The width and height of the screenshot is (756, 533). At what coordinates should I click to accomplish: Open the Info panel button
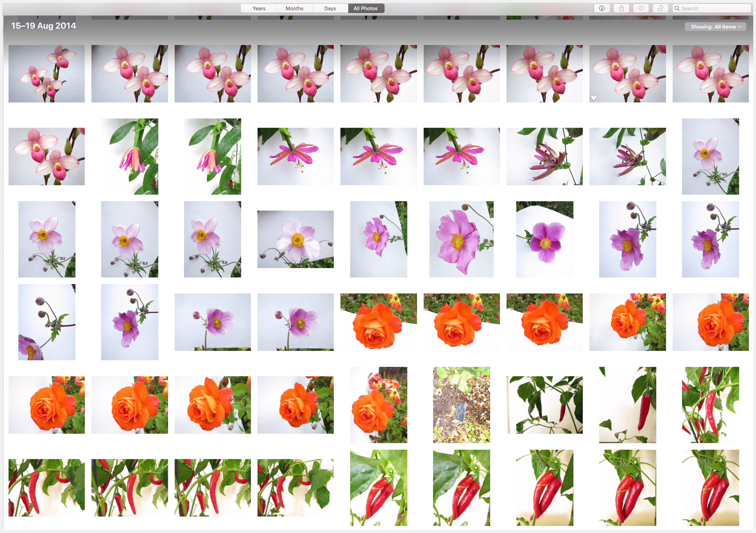coord(602,8)
